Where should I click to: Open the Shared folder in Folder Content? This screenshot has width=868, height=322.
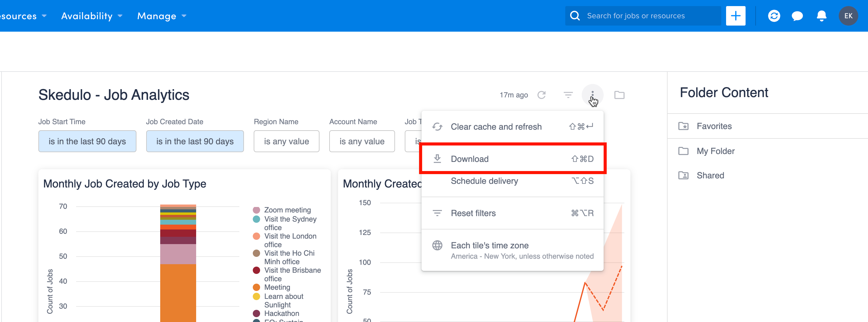click(710, 175)
